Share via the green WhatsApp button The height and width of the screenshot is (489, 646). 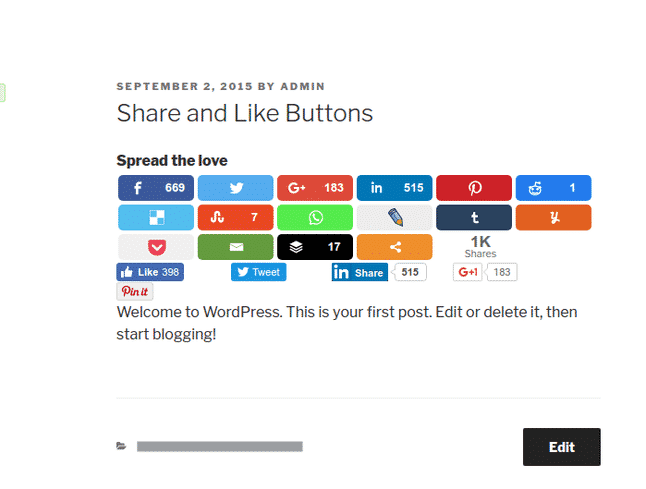[314, 217]
